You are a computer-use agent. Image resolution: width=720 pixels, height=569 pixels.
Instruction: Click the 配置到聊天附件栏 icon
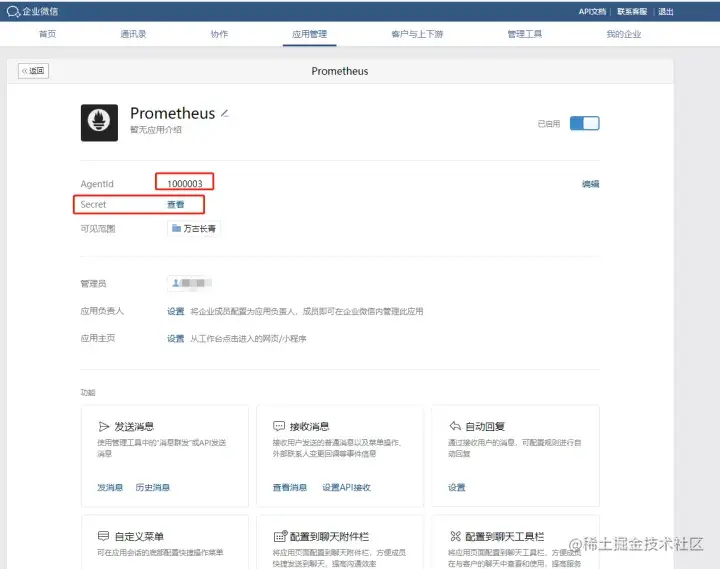[x=280, y=536]
